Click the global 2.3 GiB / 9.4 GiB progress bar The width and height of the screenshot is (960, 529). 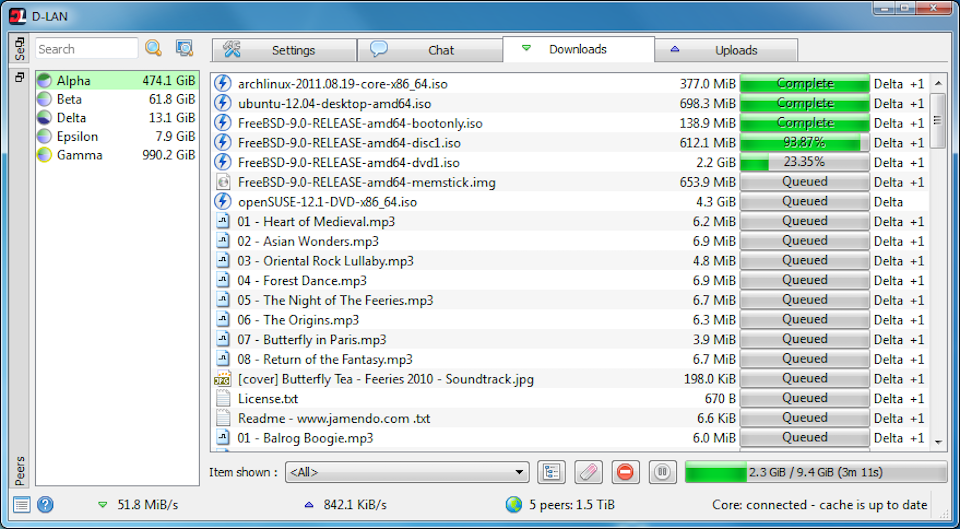[x=816, y=472]
